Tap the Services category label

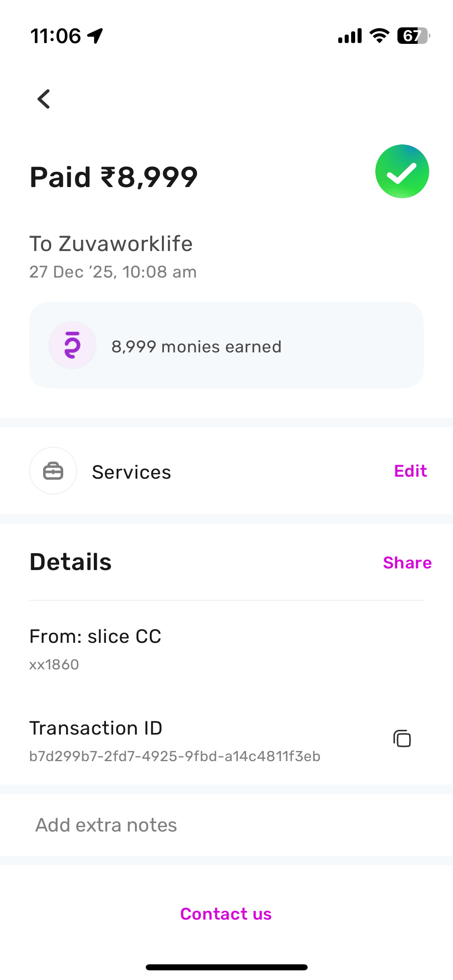[132, 472]
